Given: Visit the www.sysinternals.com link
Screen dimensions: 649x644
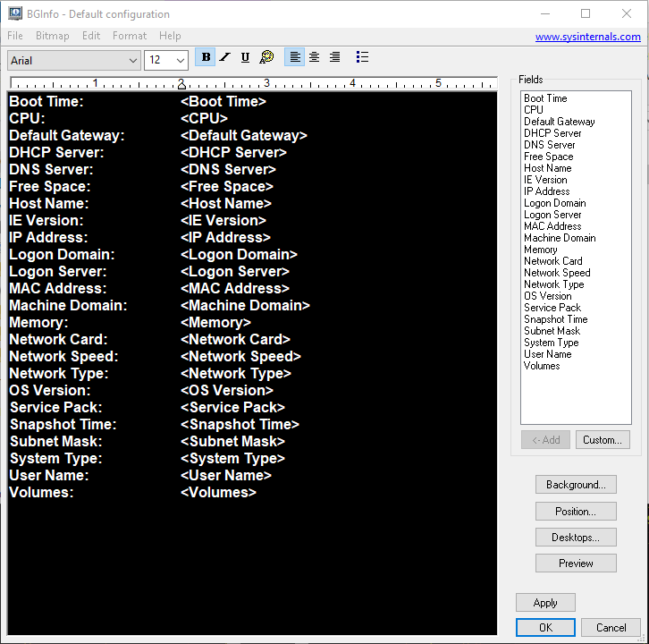Looking at the screenshot, I should pyautogui.click(x=587, y=37).
